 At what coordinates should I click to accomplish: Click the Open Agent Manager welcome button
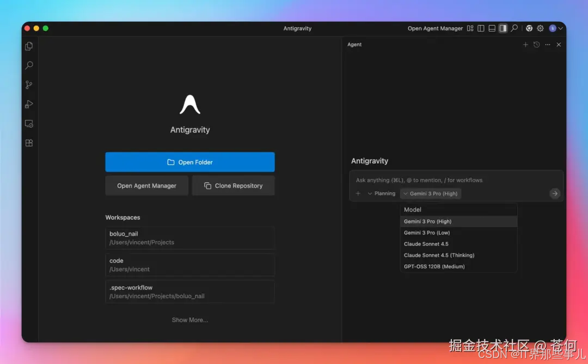(x=146, y=186)
